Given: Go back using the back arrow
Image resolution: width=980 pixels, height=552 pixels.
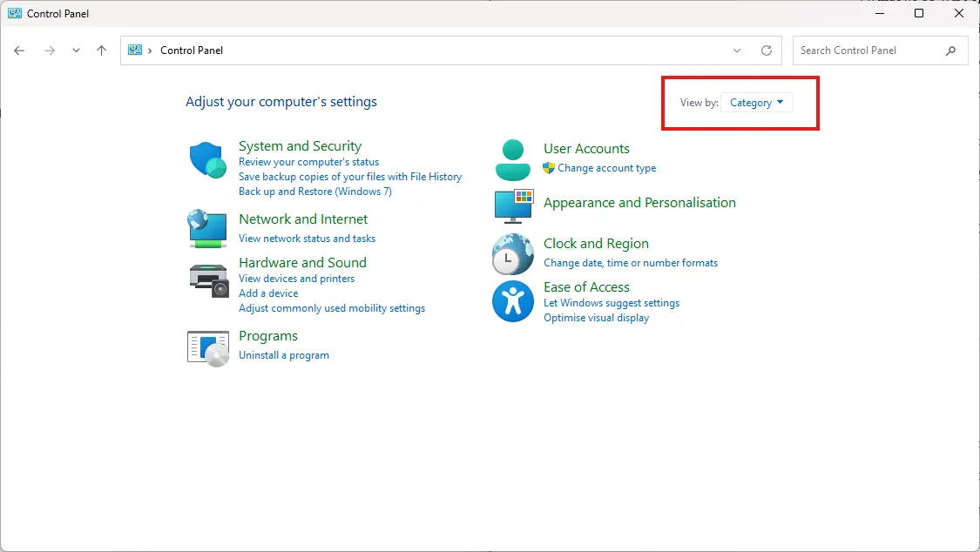Looking at the screenshot, I should [x=19, y=50].
